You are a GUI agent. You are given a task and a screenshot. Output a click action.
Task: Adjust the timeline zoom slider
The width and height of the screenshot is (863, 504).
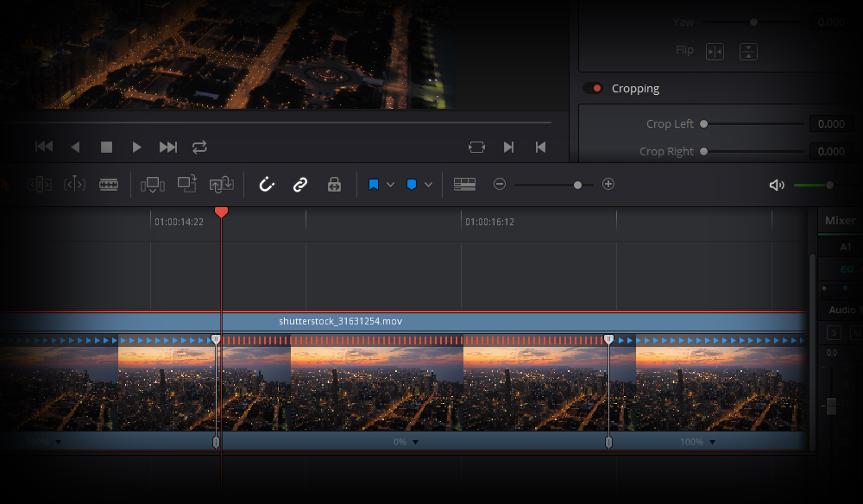pyautogui.click(x=576, y=184)
